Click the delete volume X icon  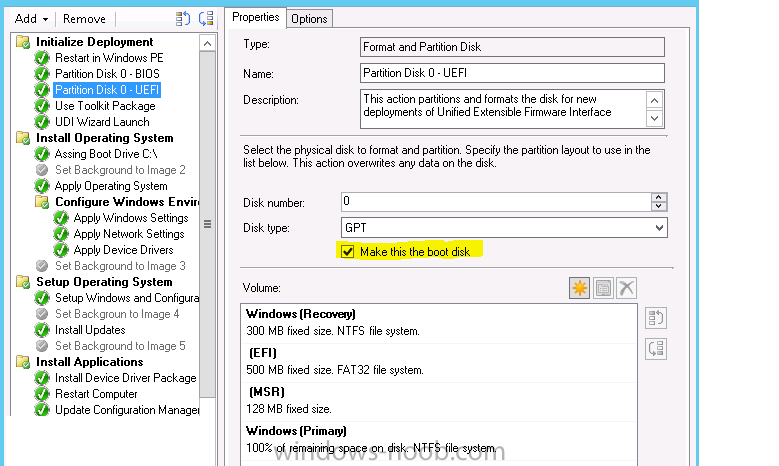626,288
